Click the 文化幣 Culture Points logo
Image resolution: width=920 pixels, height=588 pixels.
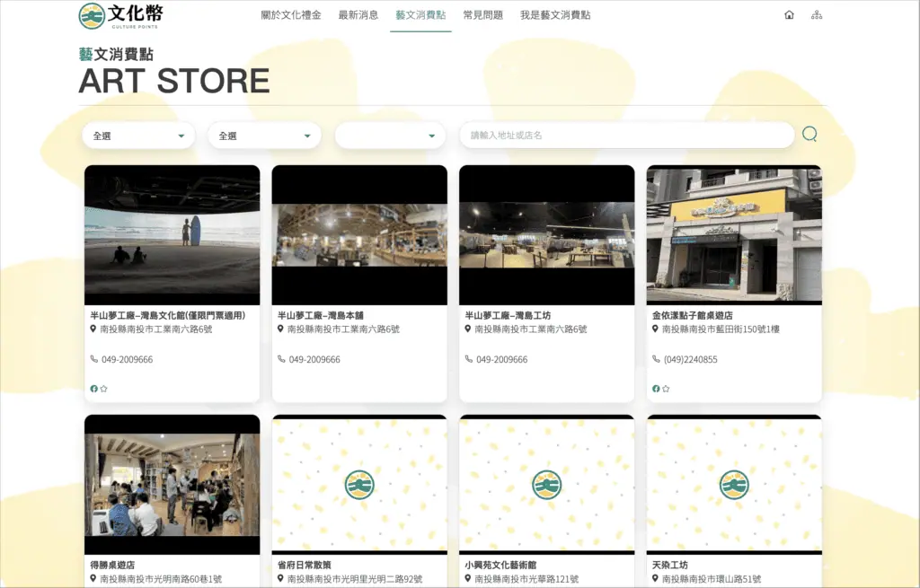121,16
